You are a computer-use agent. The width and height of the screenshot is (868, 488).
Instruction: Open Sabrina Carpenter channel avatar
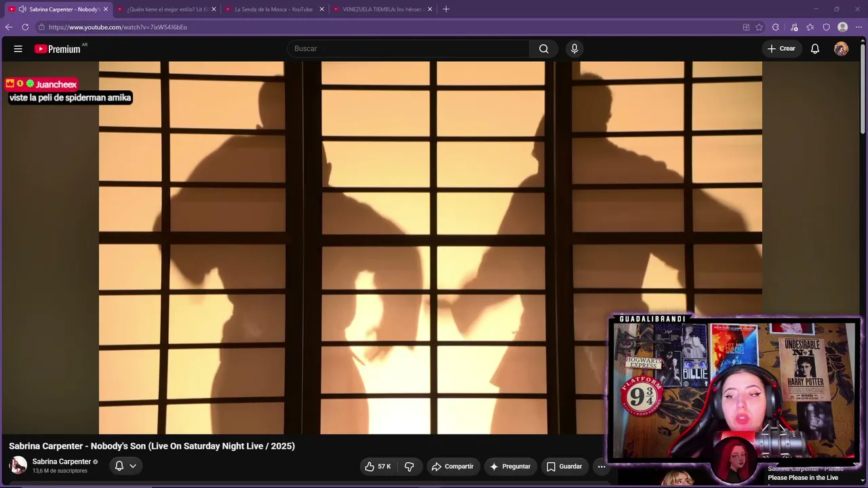click(18, 466)
